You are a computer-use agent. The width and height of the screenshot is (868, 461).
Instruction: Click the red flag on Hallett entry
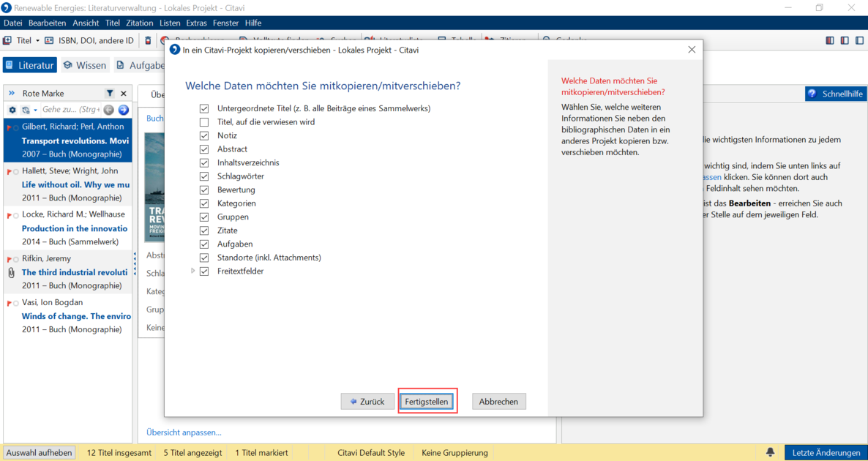tap(10, 171)
